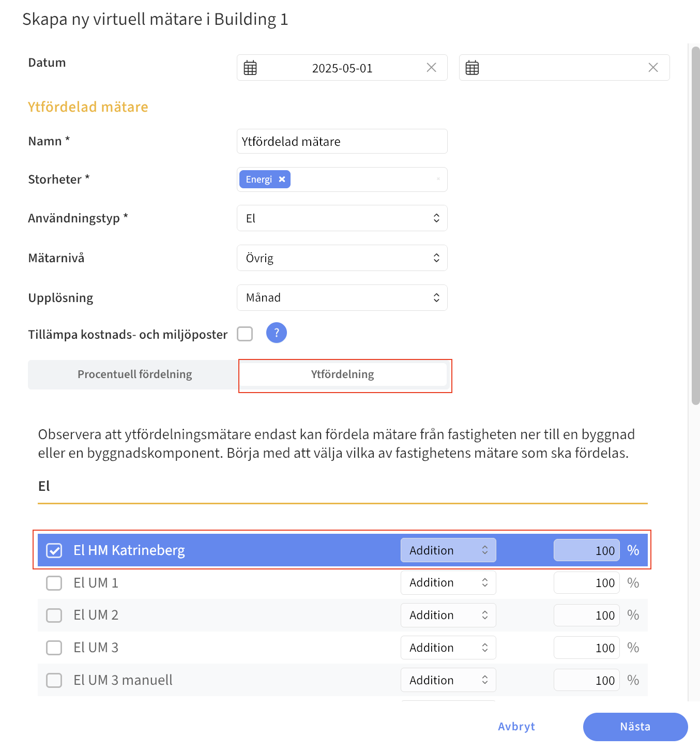Open the Användningstyp dropdown showing El
The height and width of the screenshot is (751, 700).
tap(342, 218)
